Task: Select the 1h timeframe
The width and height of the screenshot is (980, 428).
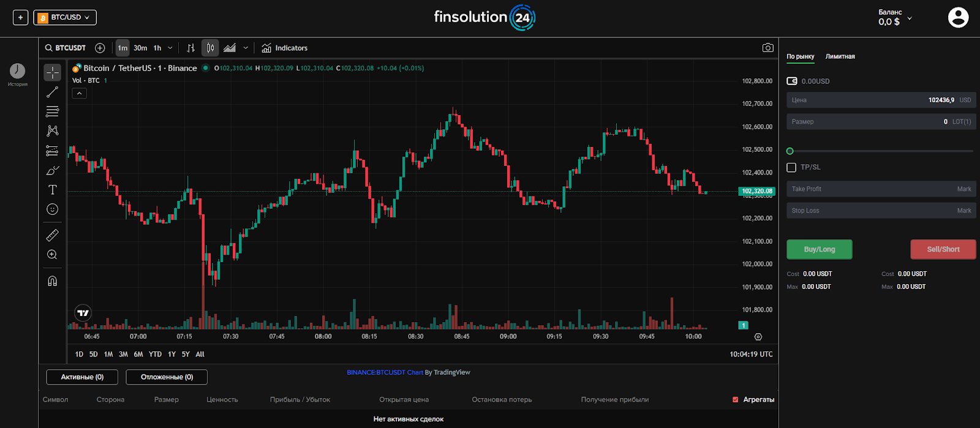Action: [157, 48]
